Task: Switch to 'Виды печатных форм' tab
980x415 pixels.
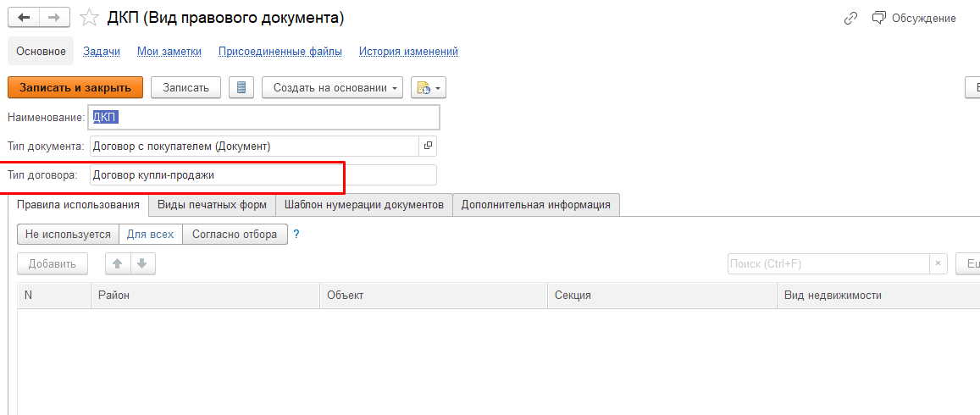Action: (212, 204)
